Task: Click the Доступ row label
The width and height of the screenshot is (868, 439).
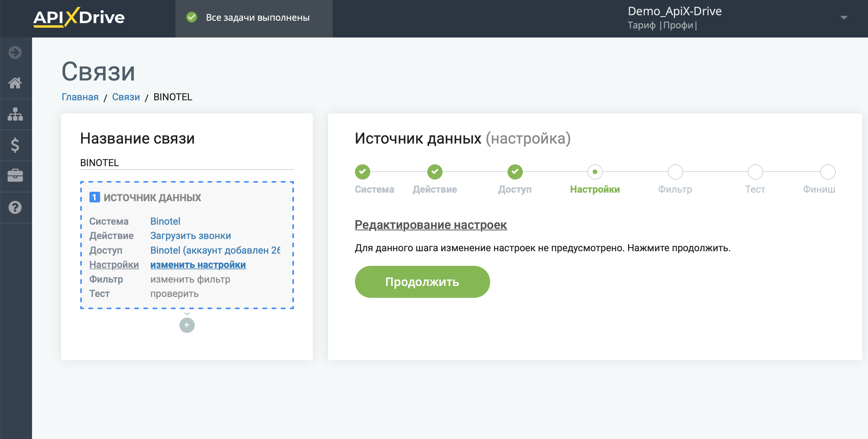Action: pyautogui.click(x=106, y=250)
